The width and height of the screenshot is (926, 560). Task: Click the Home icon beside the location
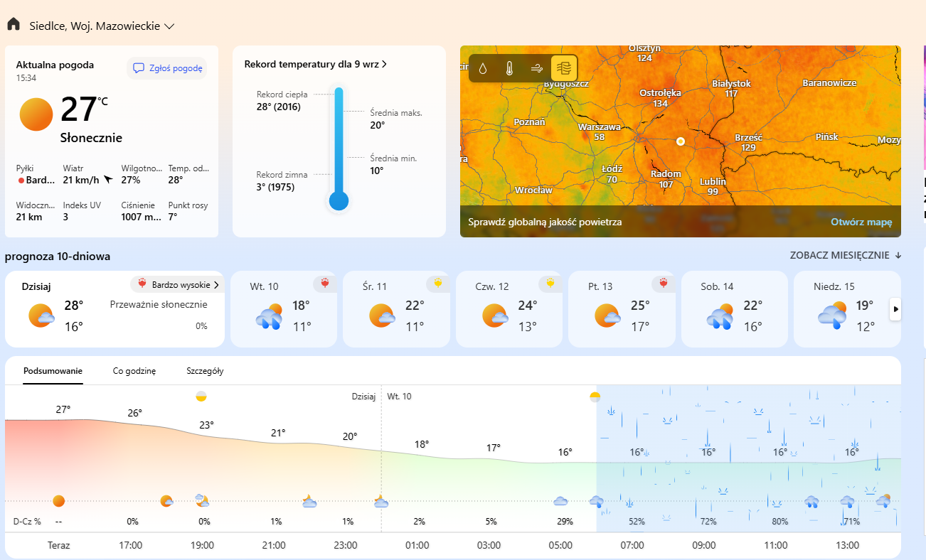[x=13, y=25]
